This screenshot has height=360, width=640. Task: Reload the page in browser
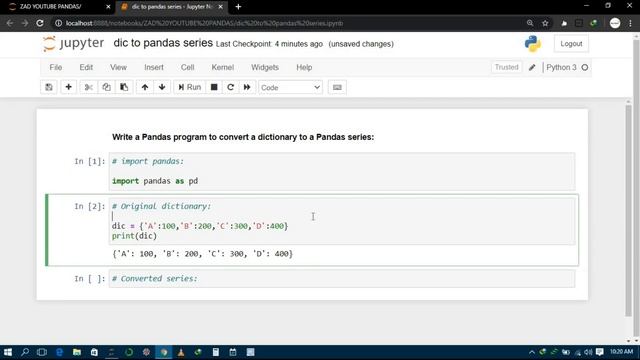pos(40,23)
